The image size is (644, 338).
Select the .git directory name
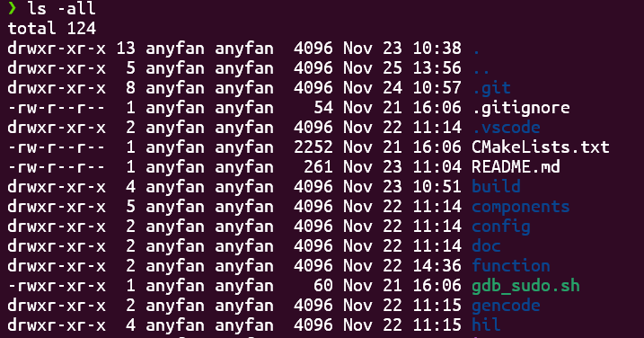click(x=491, y=88)
